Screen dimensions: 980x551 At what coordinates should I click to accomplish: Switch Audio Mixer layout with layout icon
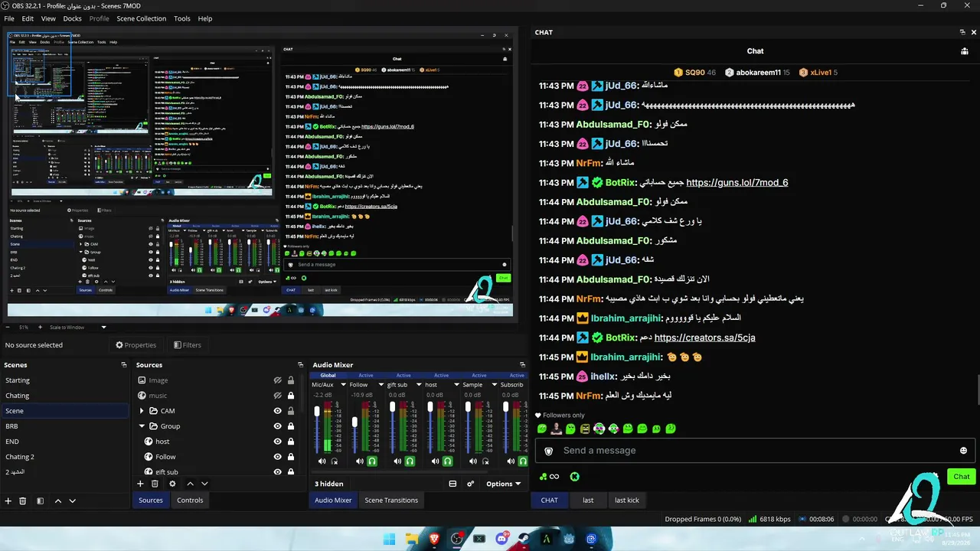[452, 484]
